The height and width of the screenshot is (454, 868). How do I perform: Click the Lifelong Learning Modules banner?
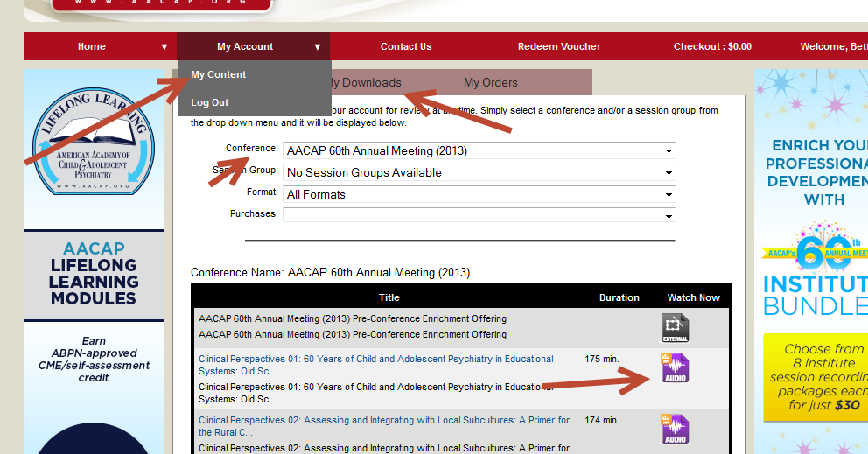point(94,274)
